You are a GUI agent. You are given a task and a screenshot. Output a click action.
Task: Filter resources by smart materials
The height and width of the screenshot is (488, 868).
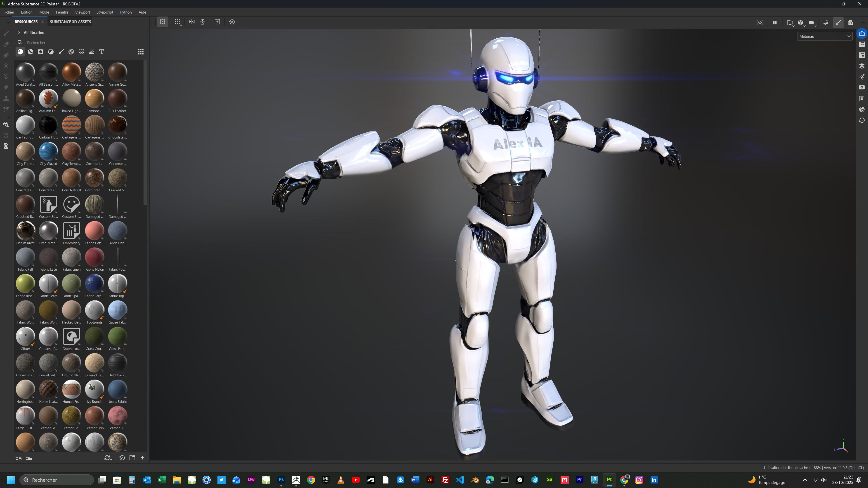(x=31, y=52)
